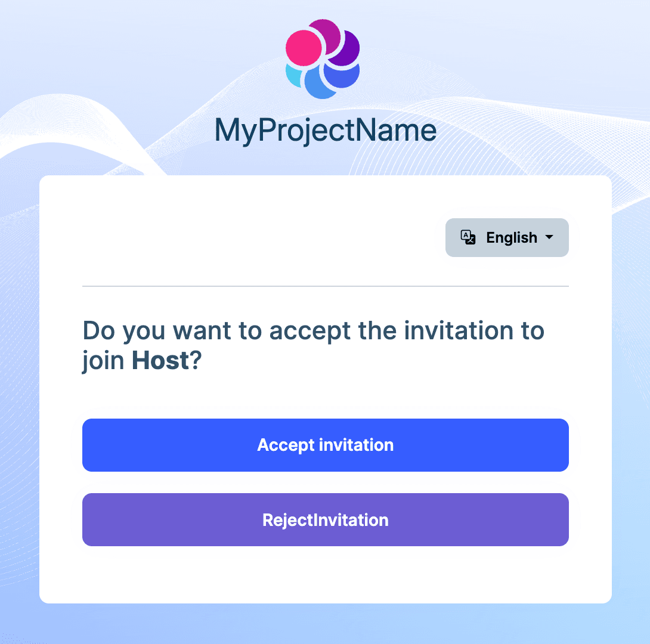Click the translate icon in the language selector
Image resolution: width=650 pixels, height=644 pixels.
pyautogui.click(x=468, y=237)
